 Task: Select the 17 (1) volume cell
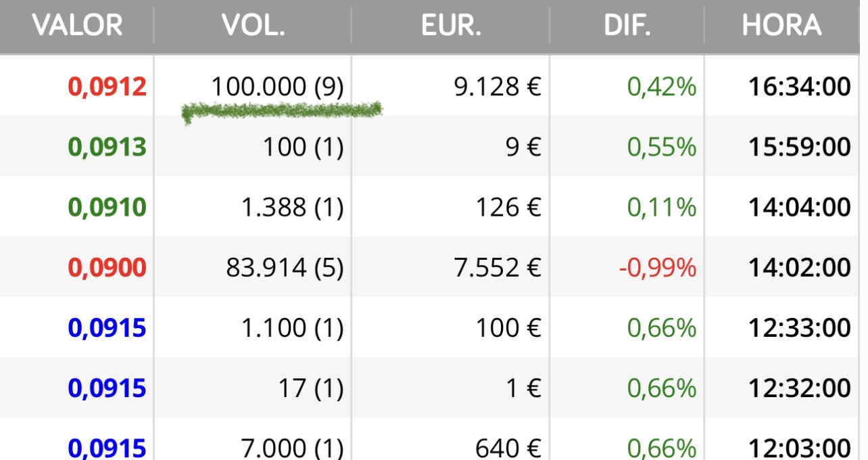pos(311,388)
